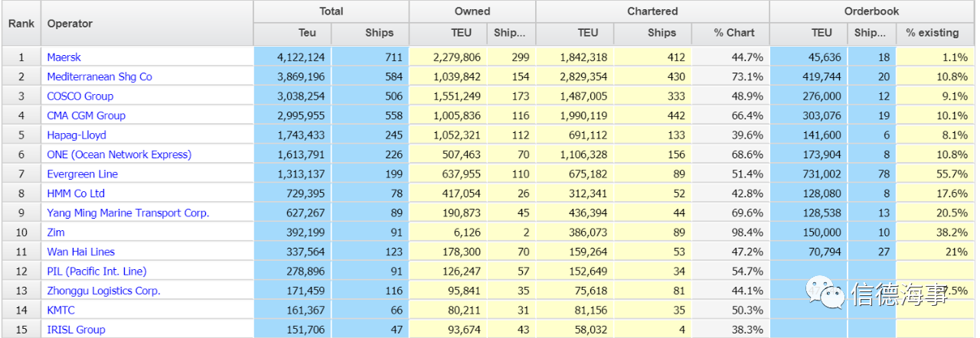Screen dimensions: 980x338
Task: Sort by Orderbook TEU column header
Action: point(808,33)
